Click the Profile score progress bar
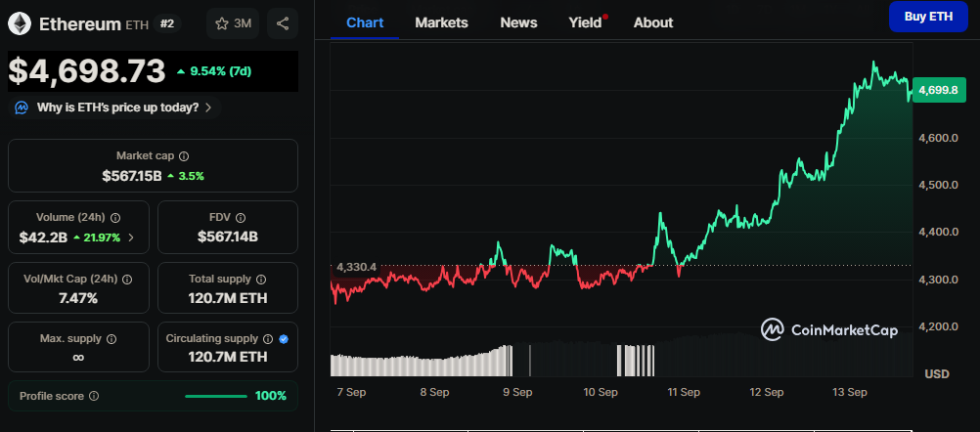980x432 pixels. (x=215, y=396)
